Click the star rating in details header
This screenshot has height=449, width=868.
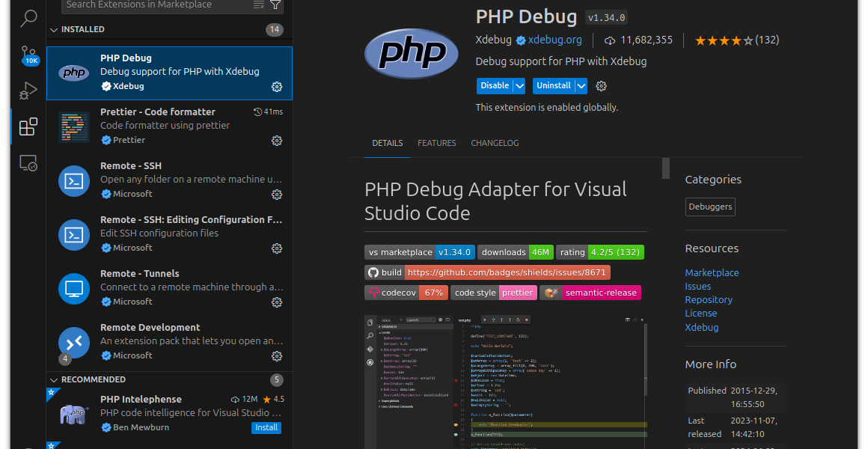pos(724,40)
